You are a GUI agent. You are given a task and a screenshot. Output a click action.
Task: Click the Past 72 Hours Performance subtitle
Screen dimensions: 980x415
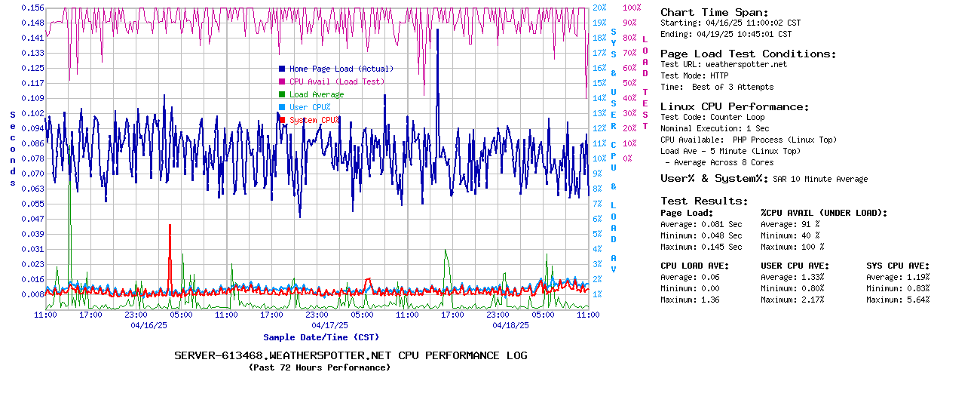(320, 367)
